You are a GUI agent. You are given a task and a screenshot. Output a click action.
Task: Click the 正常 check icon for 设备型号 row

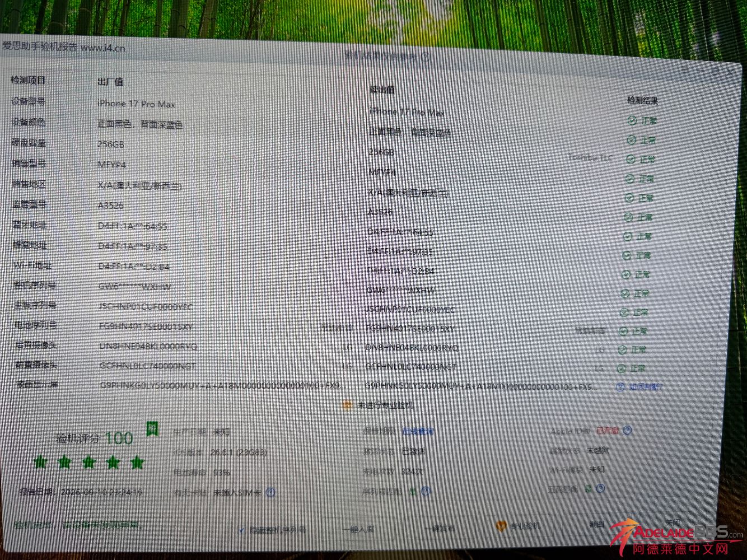pos(632,120)
